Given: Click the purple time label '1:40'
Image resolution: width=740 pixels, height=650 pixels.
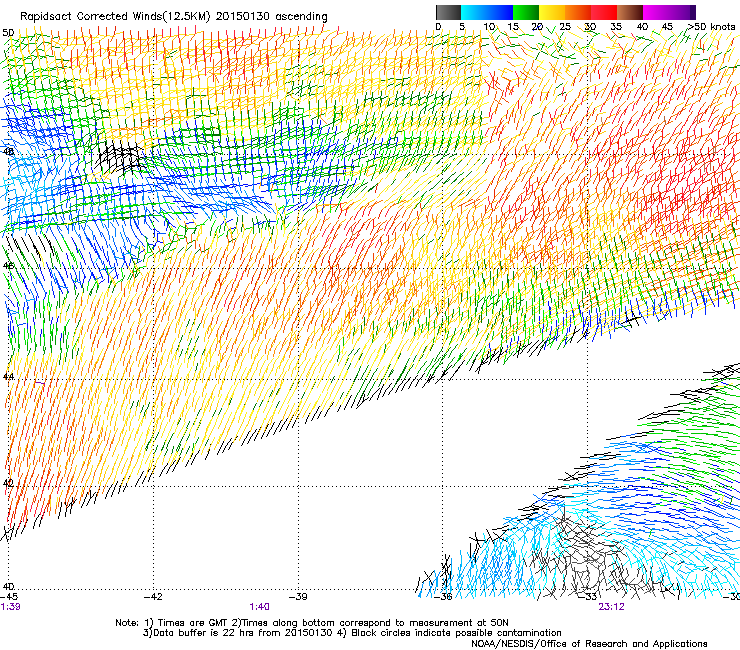Looking at the screenshot, I should point(260,607).
